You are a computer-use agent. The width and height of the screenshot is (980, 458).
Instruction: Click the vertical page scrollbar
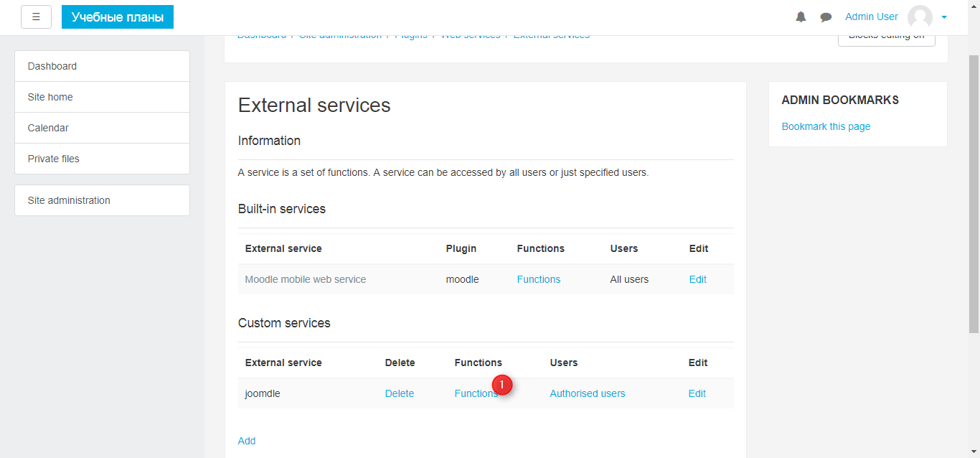pos(974,194)
